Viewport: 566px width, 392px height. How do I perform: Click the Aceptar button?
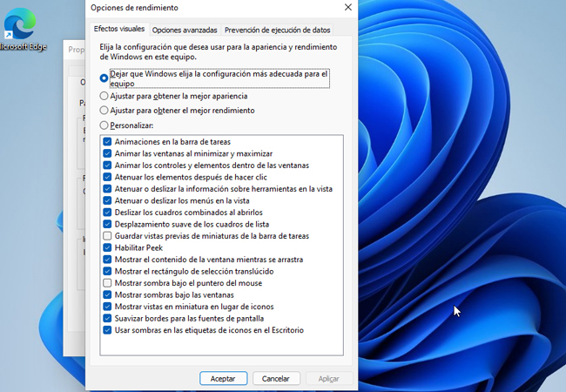coord(223,378)
